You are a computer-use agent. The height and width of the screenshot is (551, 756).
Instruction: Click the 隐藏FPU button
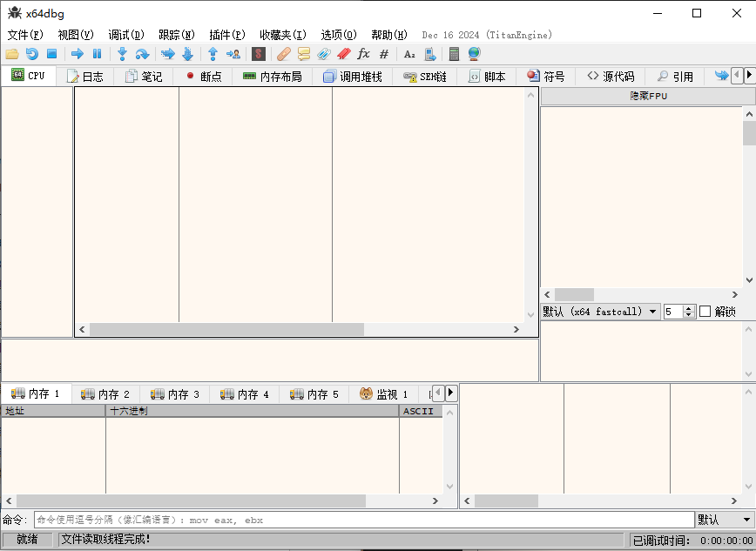(645, 95)
